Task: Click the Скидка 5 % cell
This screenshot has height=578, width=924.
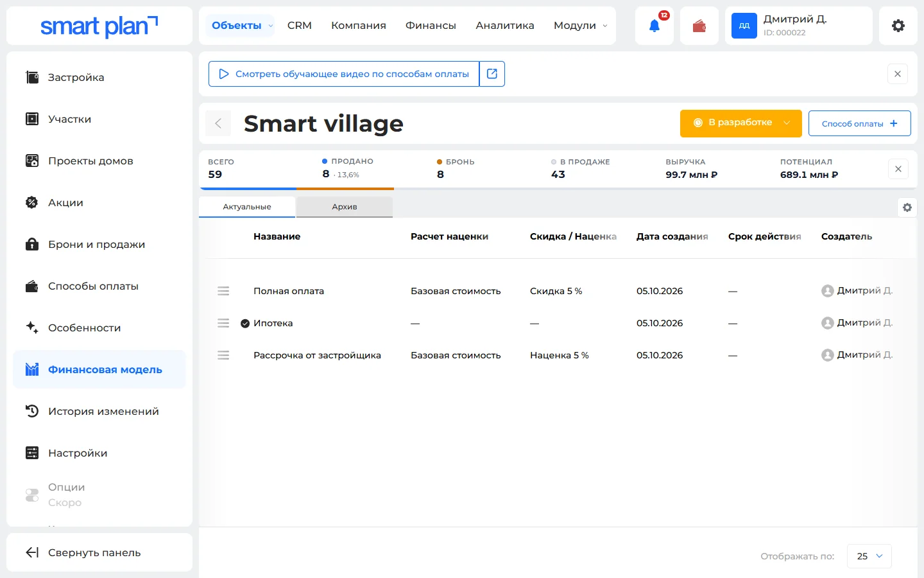Action: tap(556, 291)
